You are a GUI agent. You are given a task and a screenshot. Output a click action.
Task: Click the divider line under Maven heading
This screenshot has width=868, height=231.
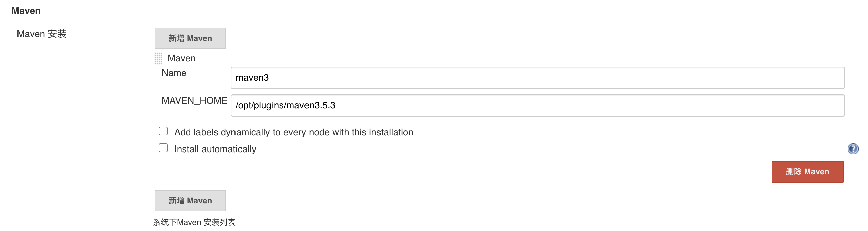coord(438,20)
